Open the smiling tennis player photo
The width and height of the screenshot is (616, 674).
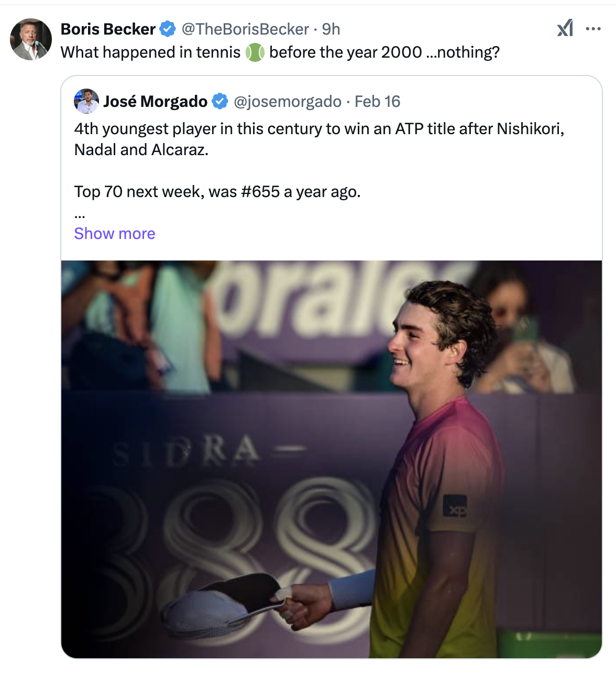point(331,459)
